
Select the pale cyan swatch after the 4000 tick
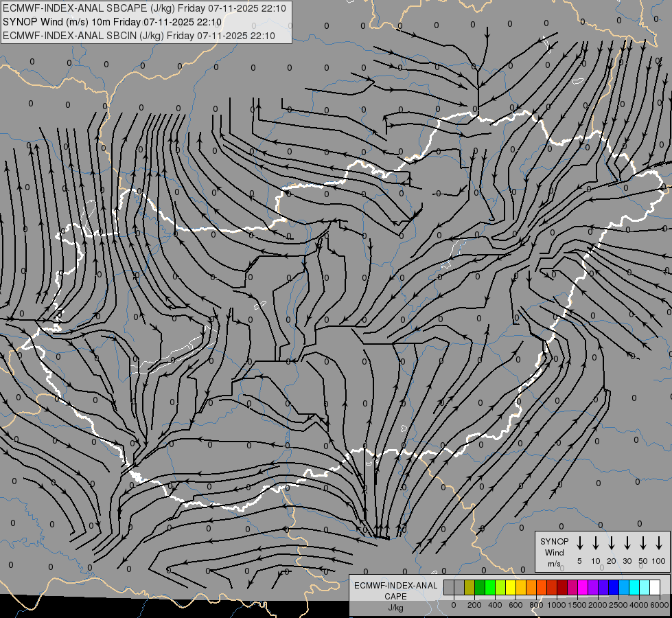click(x=645, y=587)
